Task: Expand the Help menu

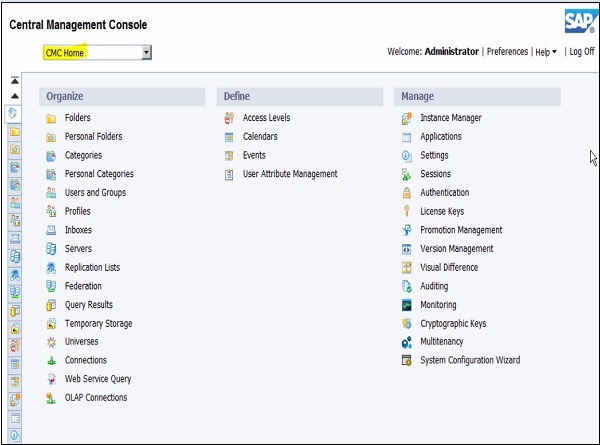Action: [545, 52]
